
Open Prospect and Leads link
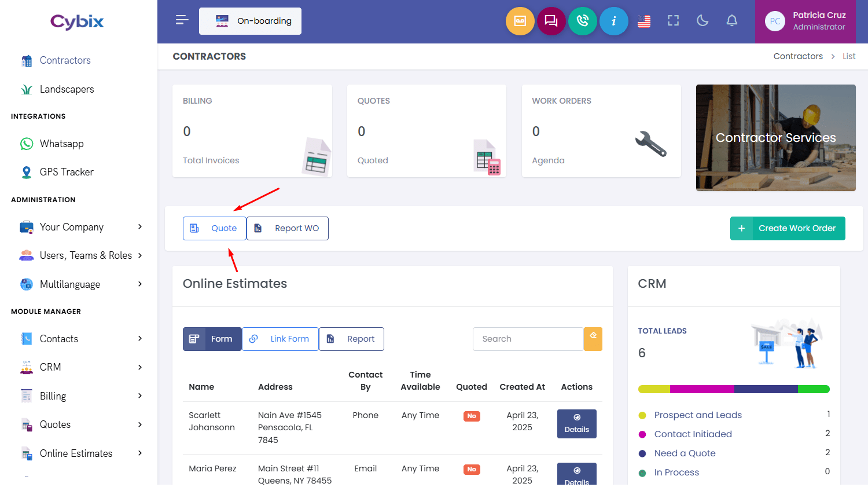[x=698, y=415]
